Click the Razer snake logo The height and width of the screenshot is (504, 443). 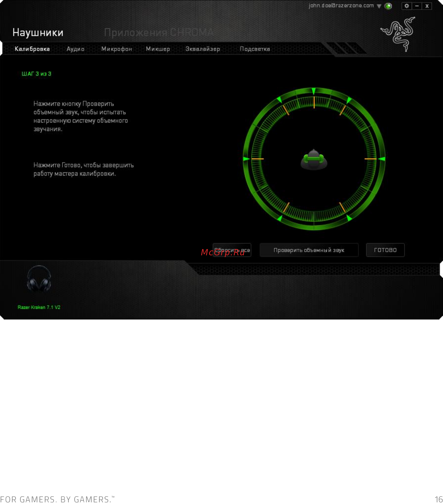pyautogui.click(x=398, y=34)
